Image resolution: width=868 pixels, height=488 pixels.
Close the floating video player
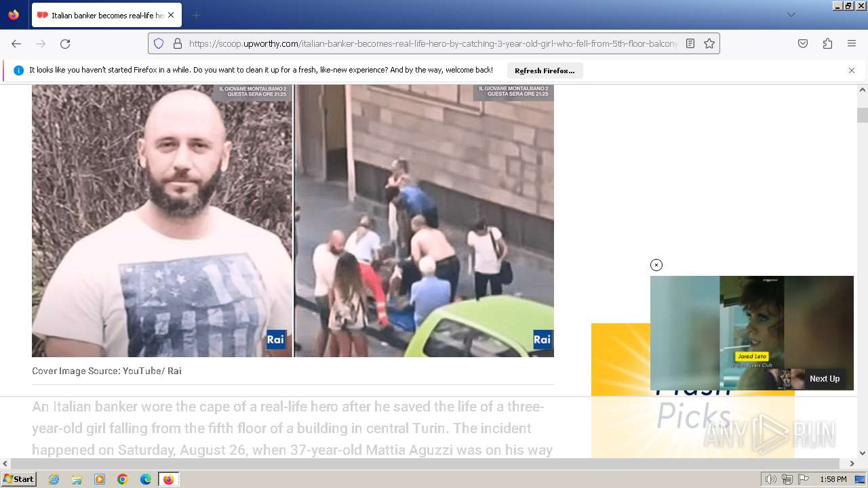[656, 265]
